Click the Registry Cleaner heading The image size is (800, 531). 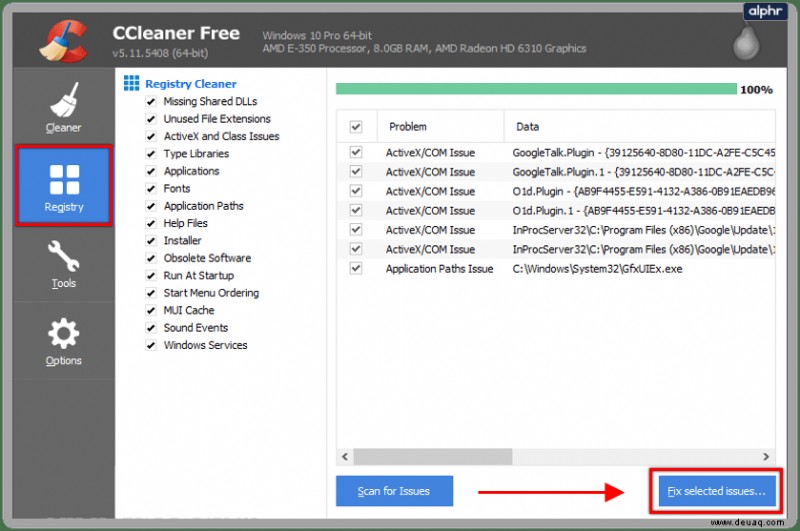coord(191,84)
